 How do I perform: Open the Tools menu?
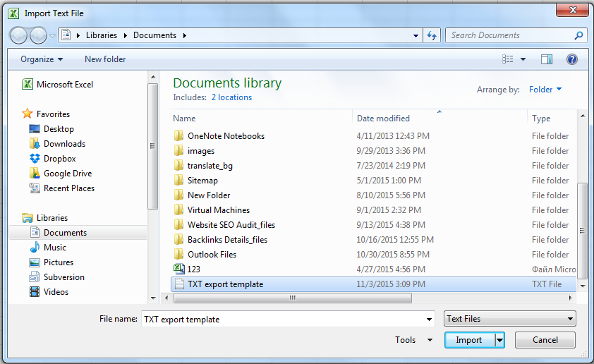coord(413,340)
